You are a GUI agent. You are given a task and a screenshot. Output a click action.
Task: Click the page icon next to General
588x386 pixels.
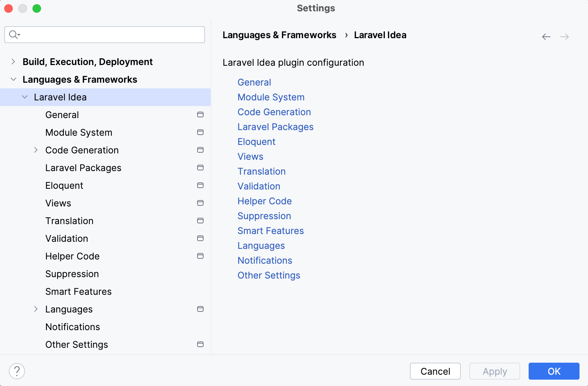pyautogui.click(x=200, y=115)
